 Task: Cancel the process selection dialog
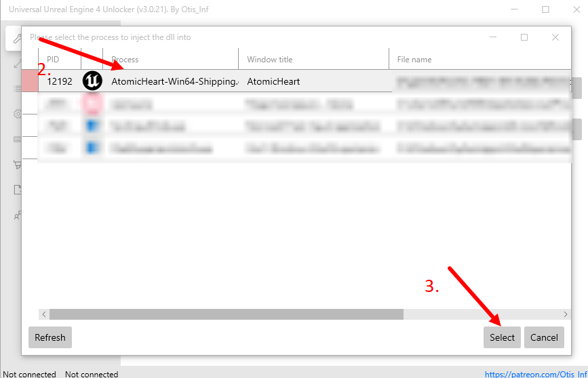[544, 337]
